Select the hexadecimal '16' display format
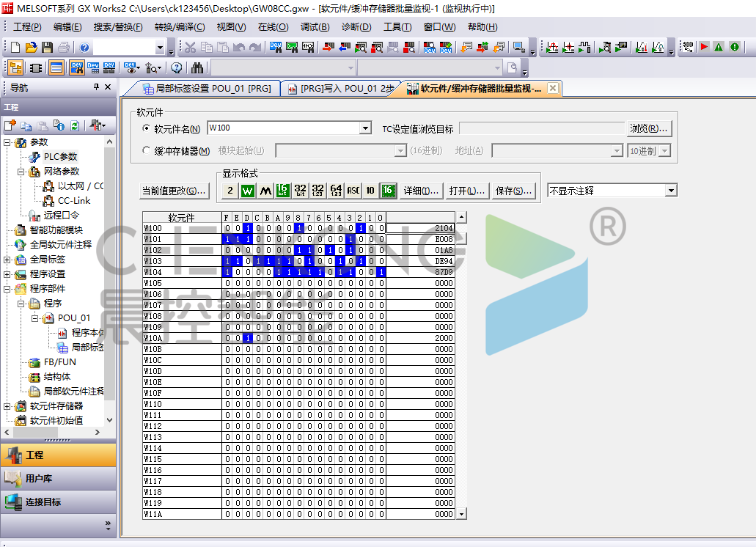This screenshot has width=756, height=547. pyautogui.click(x=388, y=191)
